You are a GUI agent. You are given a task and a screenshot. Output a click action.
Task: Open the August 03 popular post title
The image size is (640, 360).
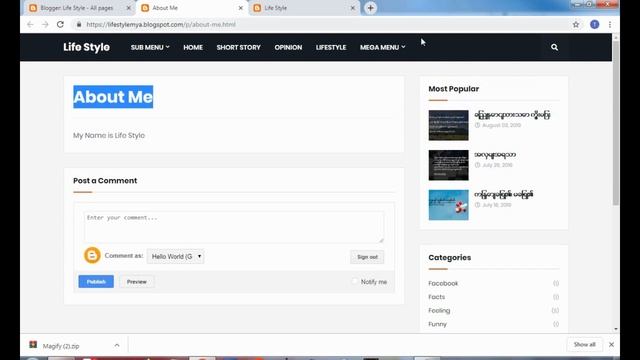pos(512,115)
